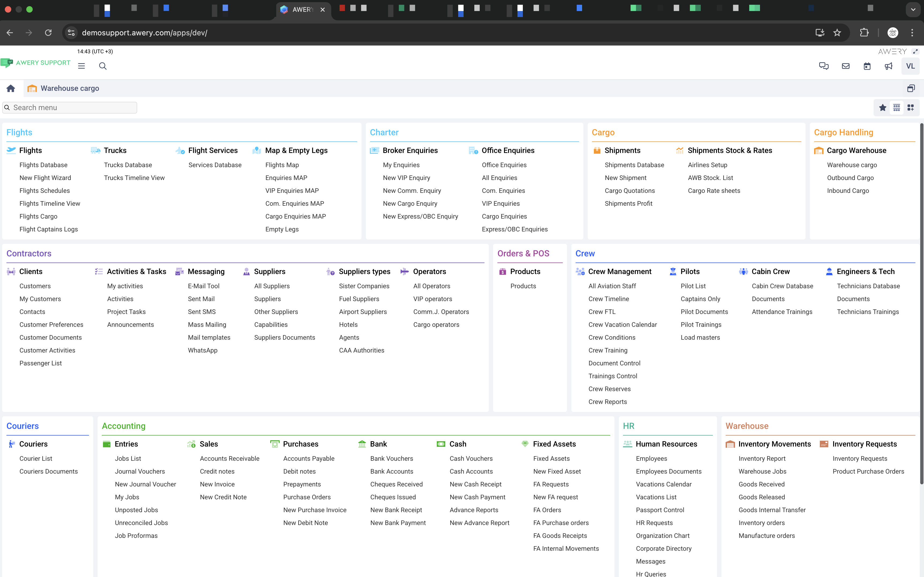Open the VL user profile menu
The height and width of the screenshot is (577, 924).
[x=910, y=66]
